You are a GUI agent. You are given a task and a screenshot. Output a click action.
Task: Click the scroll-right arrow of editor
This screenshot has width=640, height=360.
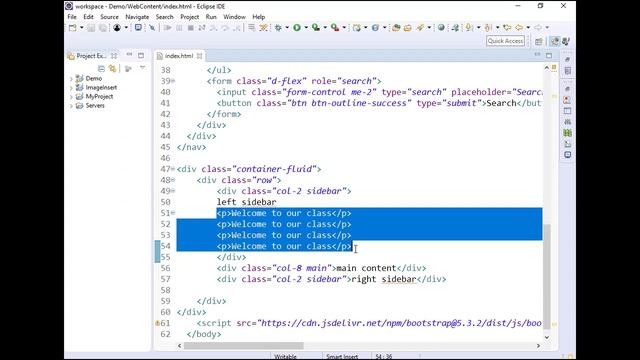coord(538,346)
